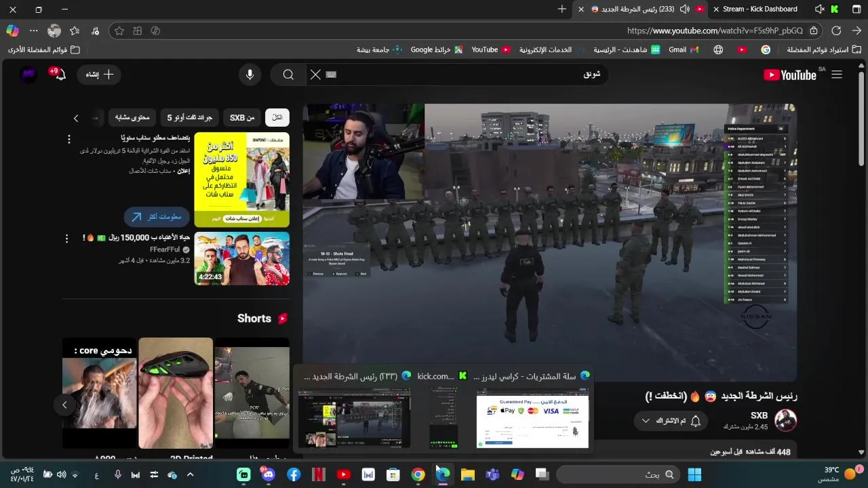Screen dimensions: 868x488
Task: Open Microsoft Teams from the taskbar
Action: [492, 474]
